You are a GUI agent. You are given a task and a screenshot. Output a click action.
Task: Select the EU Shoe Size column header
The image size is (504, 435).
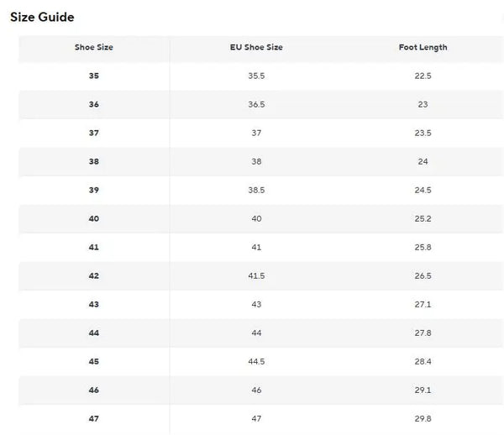point(256,47)
